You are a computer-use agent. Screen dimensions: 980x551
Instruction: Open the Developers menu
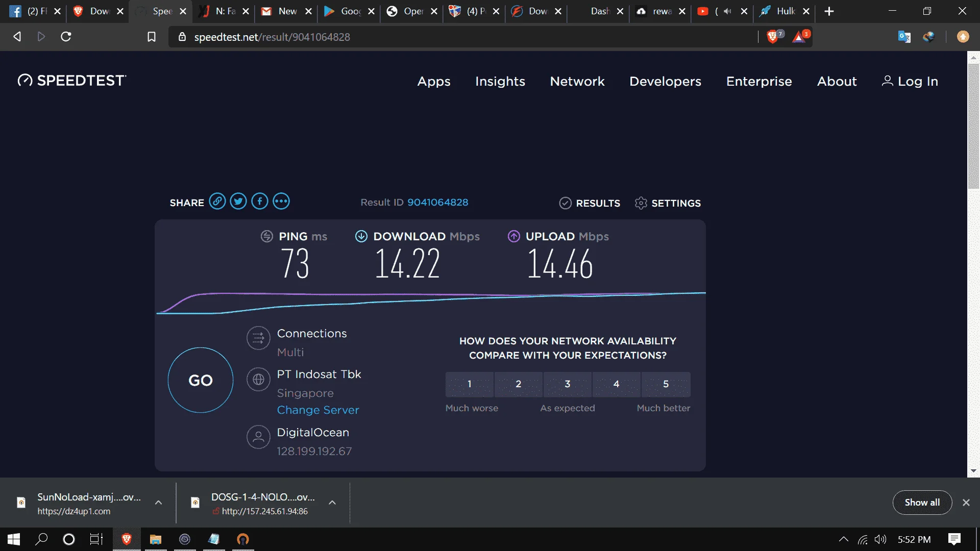coord(665,81)
